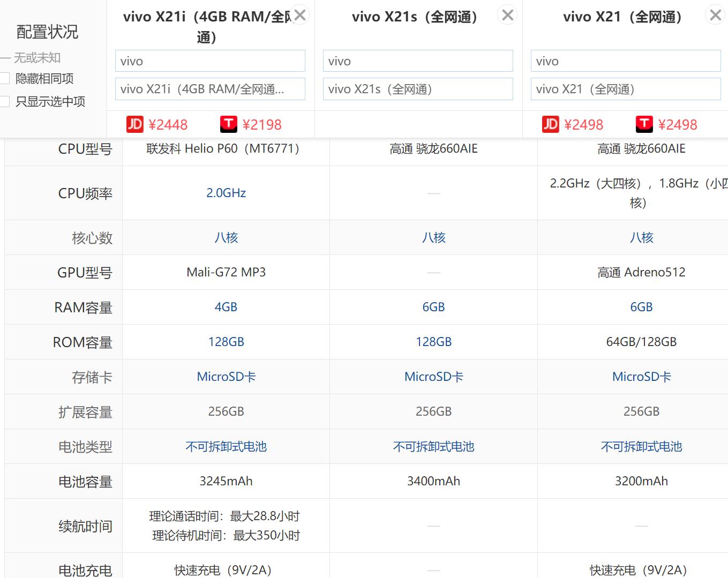Viewport: 728px width, 578px height.
Task: Open the ¥2498 JD price for vivo X21
Action: click(584, 124)
